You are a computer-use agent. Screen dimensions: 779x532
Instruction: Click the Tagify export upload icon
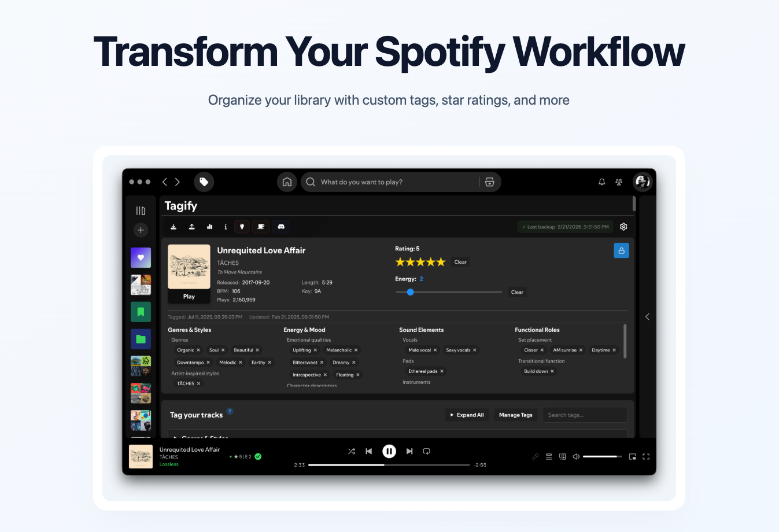click(x=191, y=227)
